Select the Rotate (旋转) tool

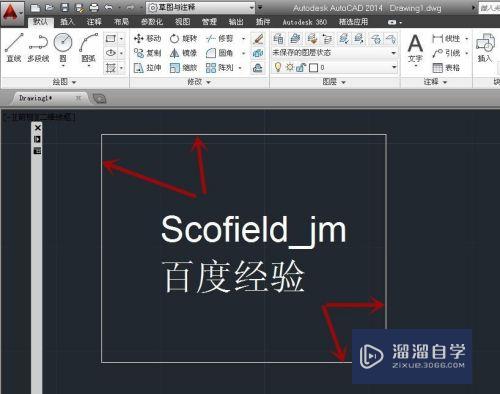(x=183, y=39)
